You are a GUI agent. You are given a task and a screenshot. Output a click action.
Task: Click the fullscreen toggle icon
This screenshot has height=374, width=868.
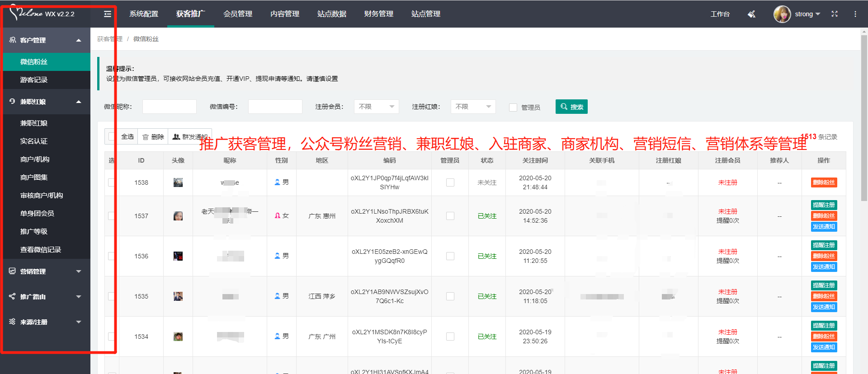pyautogui.click(x=835, y=14)
